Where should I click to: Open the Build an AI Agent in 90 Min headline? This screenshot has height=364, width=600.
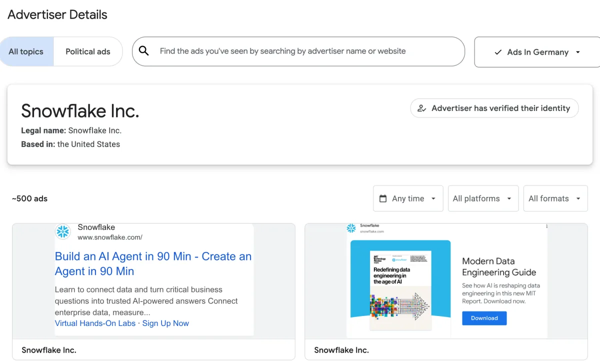click(153, 264)
